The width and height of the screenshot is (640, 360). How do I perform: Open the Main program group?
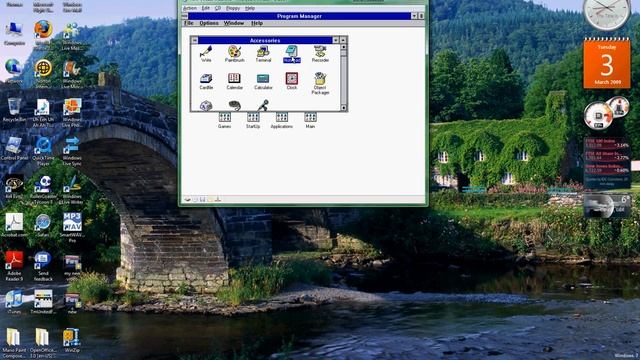coord(310,120)
